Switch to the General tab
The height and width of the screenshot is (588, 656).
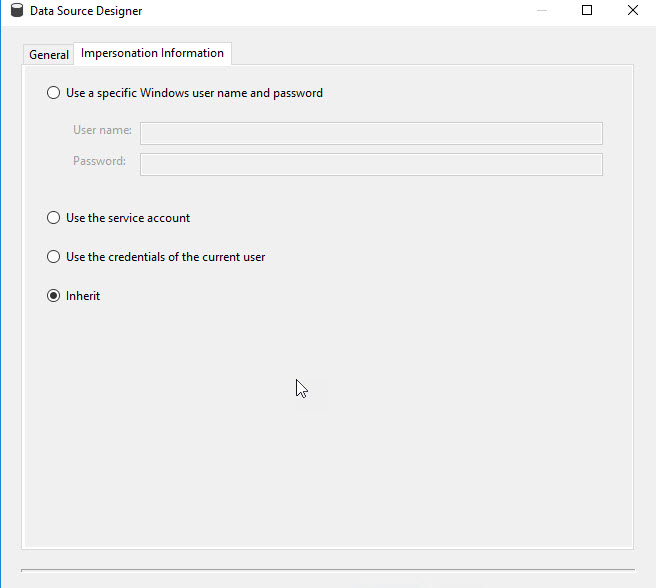tap(49, 54)
